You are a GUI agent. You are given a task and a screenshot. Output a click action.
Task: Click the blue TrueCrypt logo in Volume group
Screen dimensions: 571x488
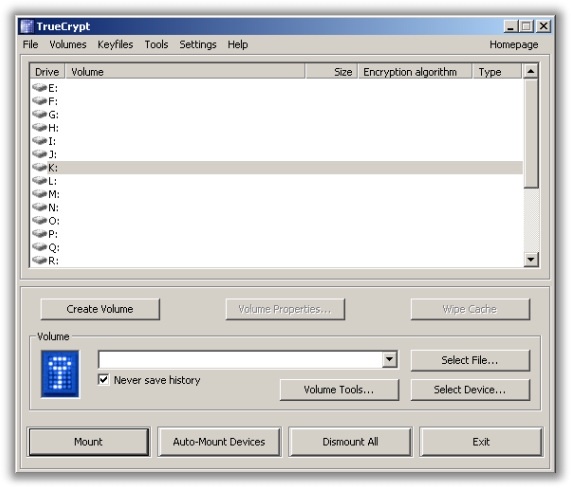coord(60,374)
